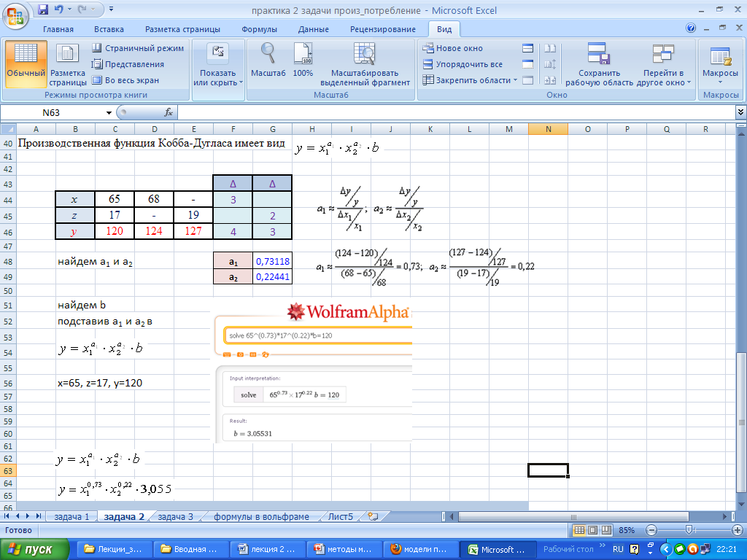The image size is (747, 560).
Task: Open the Вставка ribbon tab
Action: [x=109, y=29]
